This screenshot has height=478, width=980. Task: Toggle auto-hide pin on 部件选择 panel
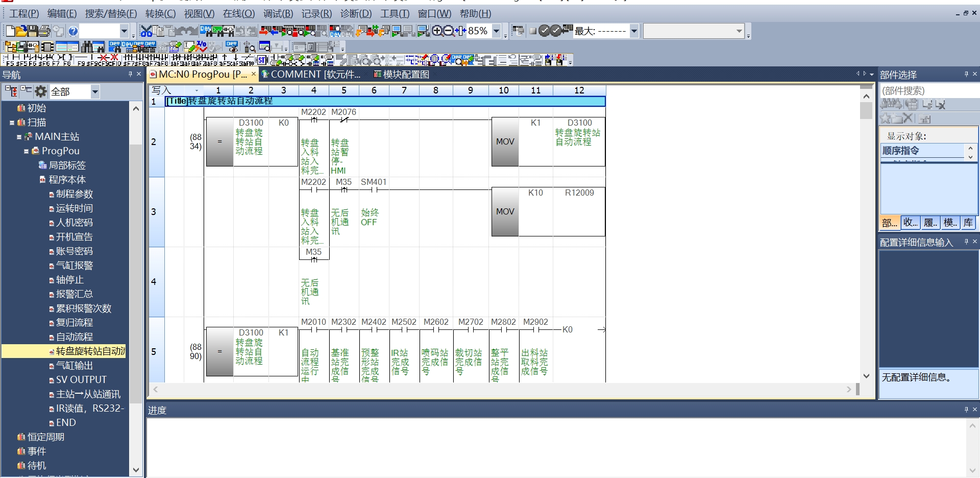pyautogui.click(x=966, y=75)
